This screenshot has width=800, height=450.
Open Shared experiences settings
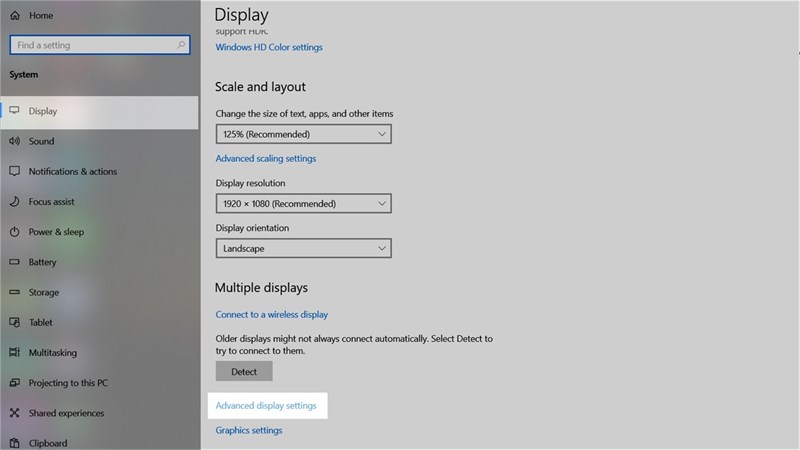click(65, 413)
